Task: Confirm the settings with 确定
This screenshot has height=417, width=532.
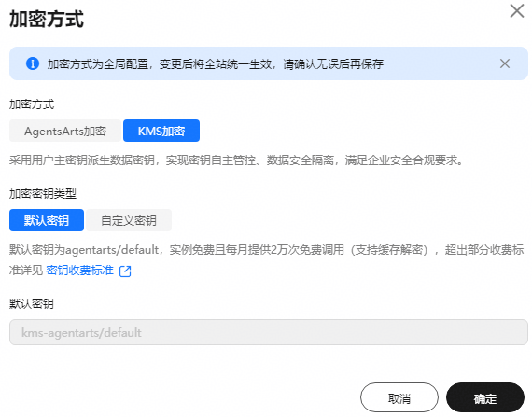Action: click(485, 397)
